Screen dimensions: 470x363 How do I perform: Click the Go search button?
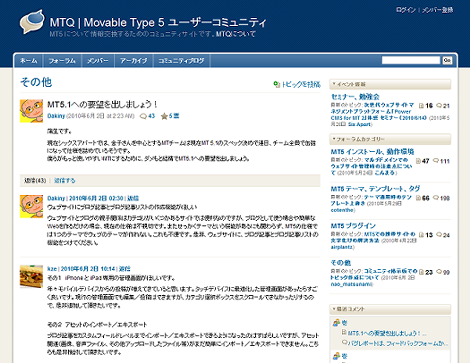tap(447, 60)
